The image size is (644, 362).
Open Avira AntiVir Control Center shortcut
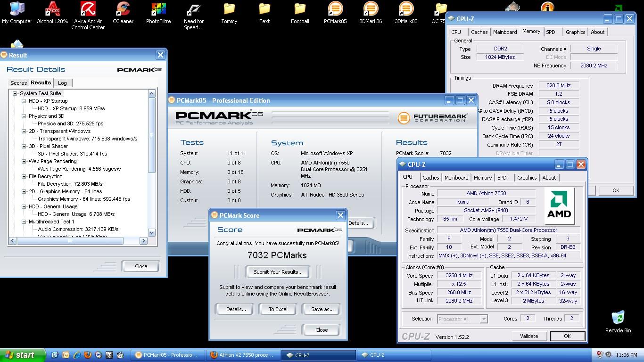click(x=88, y=16)
